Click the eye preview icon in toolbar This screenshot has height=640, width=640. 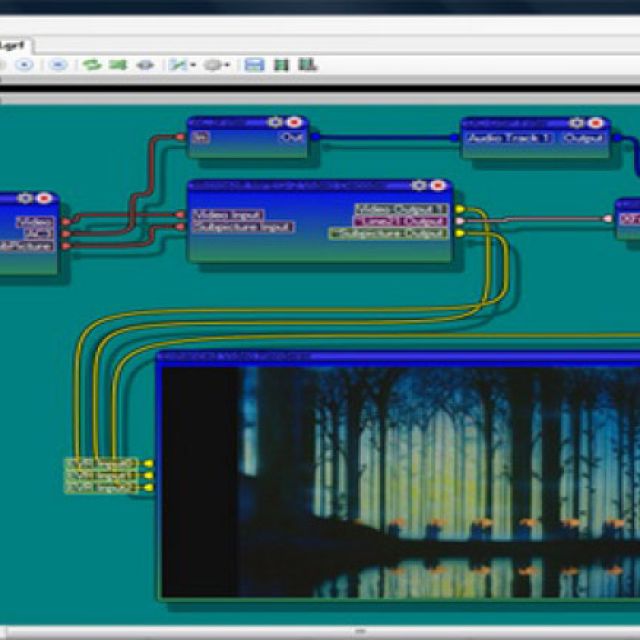[x=146, y=65]
